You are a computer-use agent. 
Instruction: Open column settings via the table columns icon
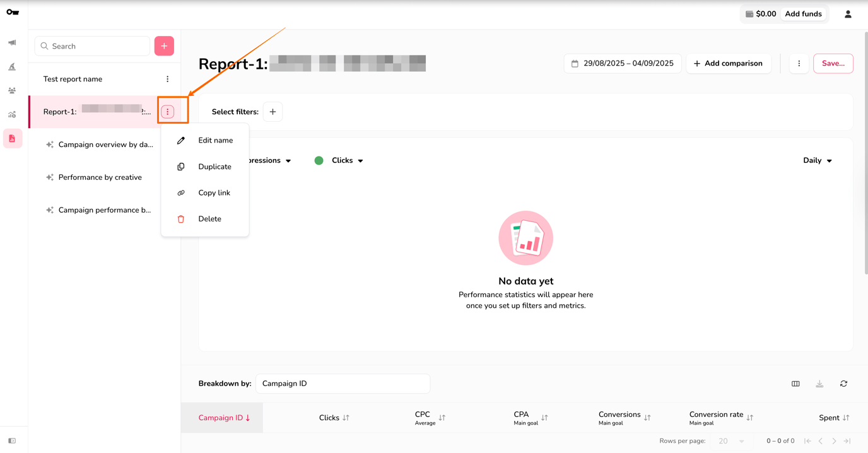[x=795, y=383]
